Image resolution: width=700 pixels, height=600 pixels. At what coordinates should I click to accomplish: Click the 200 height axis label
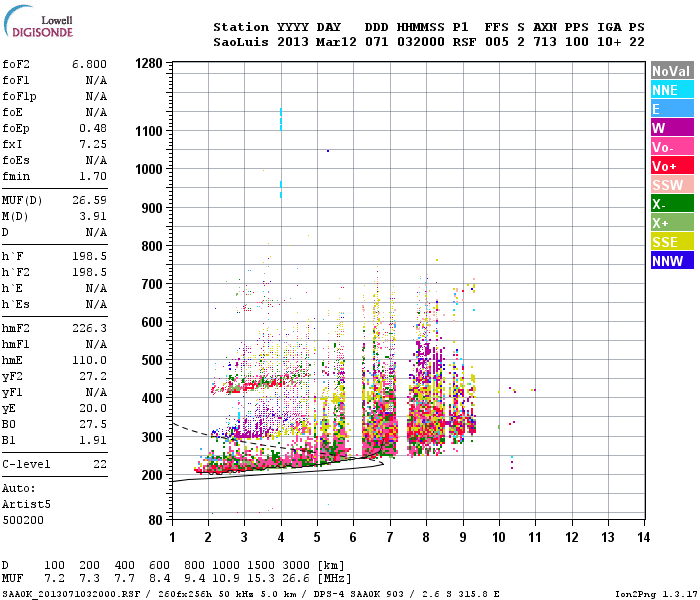click(152, 475)
